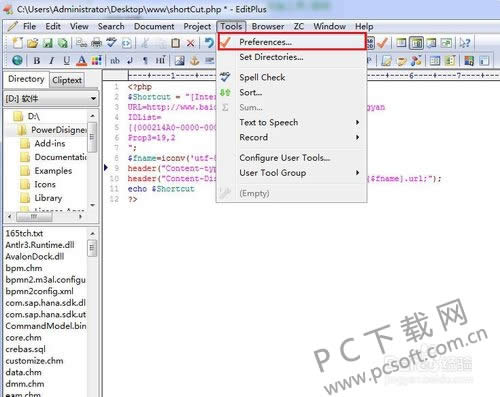Apply Bold with the B icon
500x397 pixels.
(37, 61)
